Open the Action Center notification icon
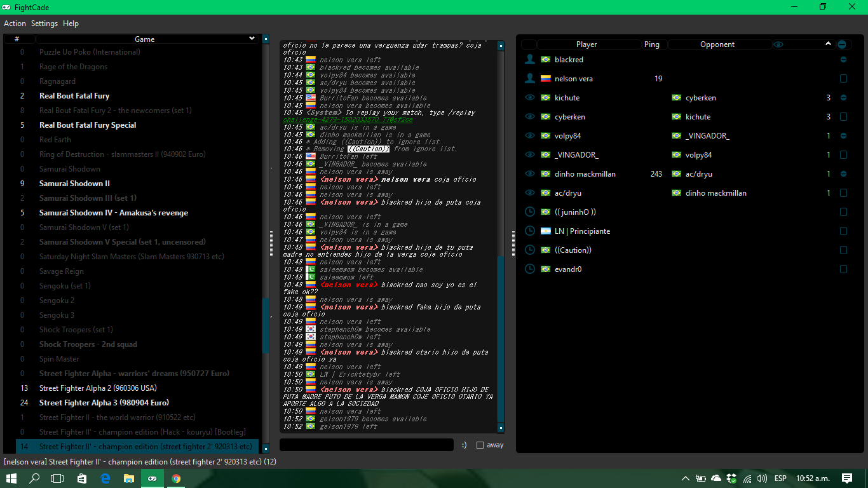868x488 pixels. [x=847, y=478]
